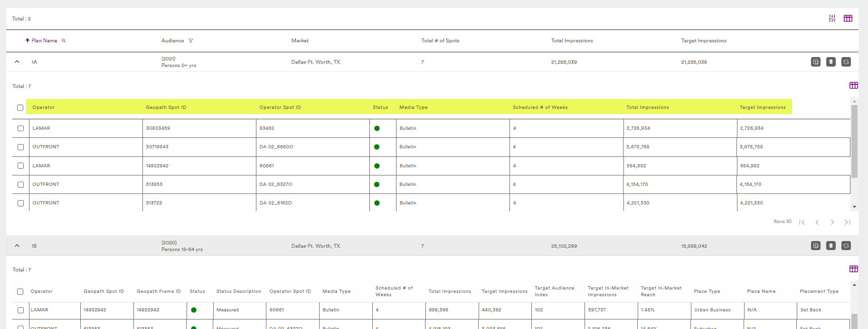This screenshot has height=329, width=868.
Task: Sort plan 1A spots by Operator
Action: coord(43,107)
